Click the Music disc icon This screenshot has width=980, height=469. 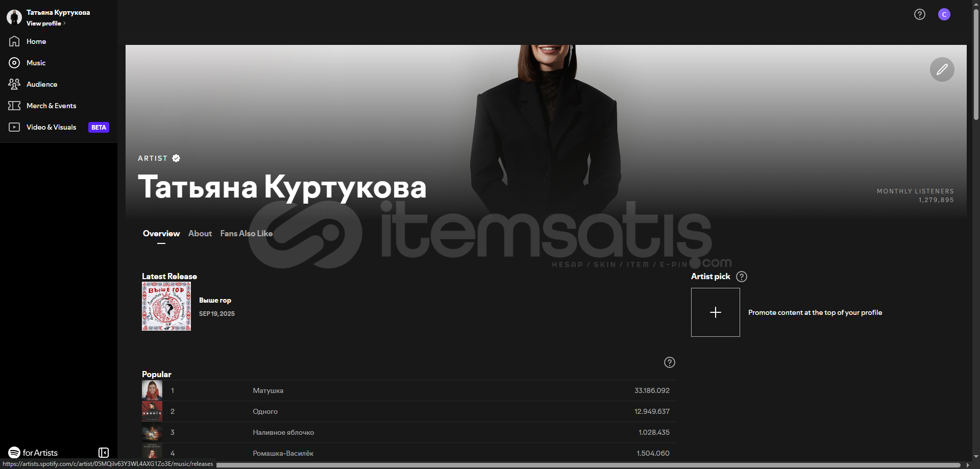coord(14,63)
